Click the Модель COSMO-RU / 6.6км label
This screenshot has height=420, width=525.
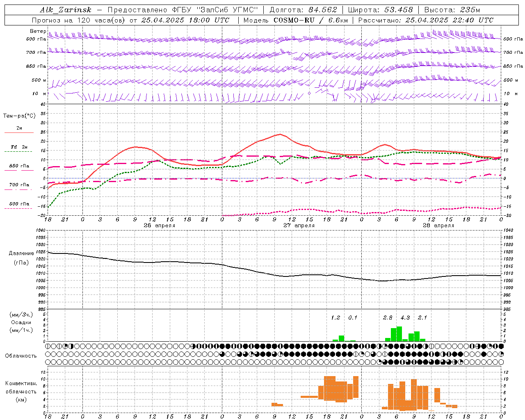295,20
